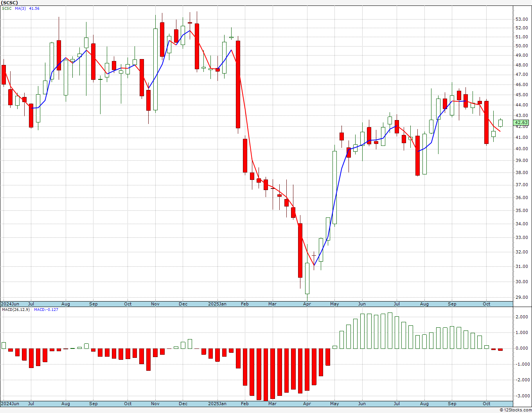Select Mar on the MACD panel axis
This screenshot has height=413, width=532.
point(273,404)
